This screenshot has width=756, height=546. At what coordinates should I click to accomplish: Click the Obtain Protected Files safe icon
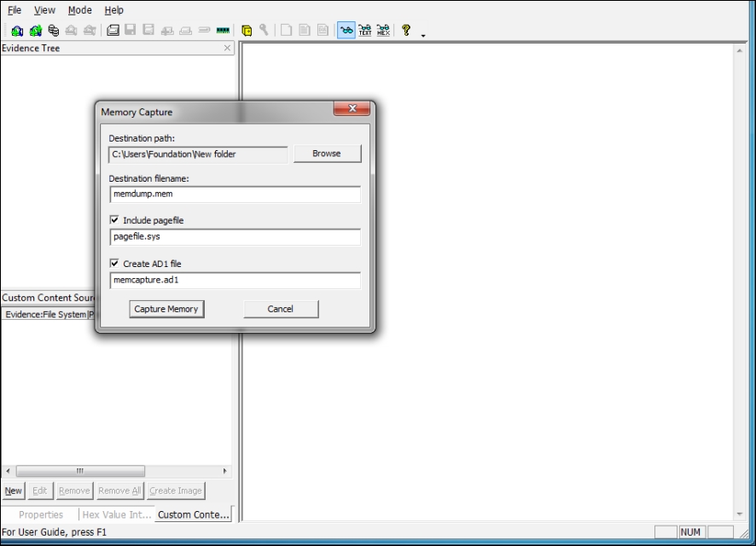point(247,31)
